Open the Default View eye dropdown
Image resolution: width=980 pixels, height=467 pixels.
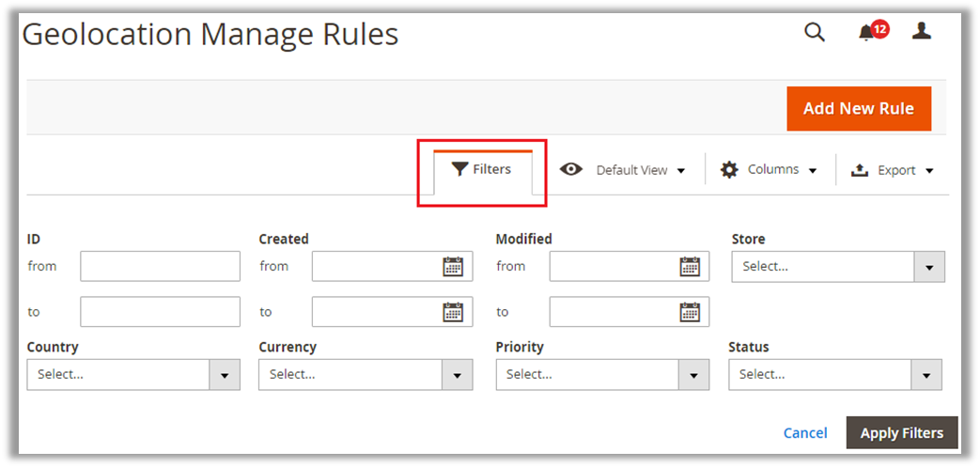(623, 170)
